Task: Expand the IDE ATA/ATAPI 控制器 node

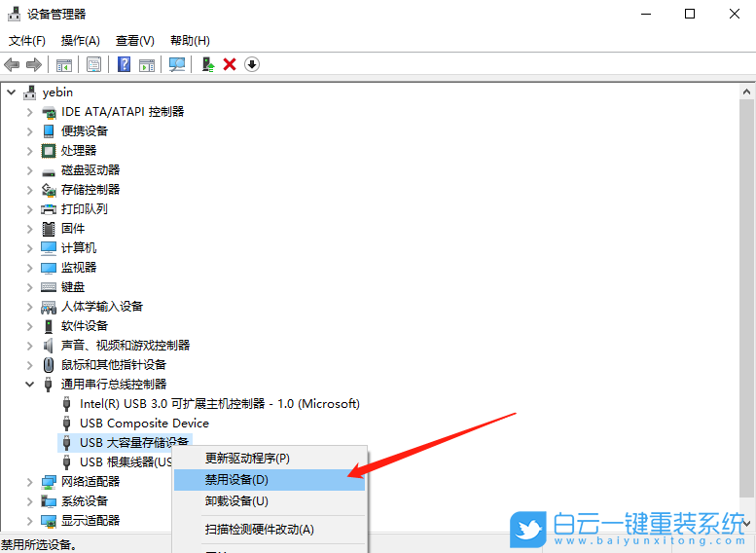Action: coord(30,112)
